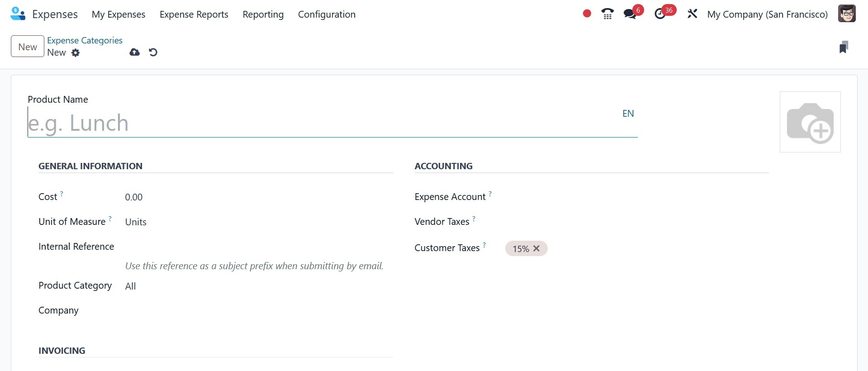This screenshot has height=371, width=868.
Task: Open the Expense Reports menu
Action: [x=194, y=14]
